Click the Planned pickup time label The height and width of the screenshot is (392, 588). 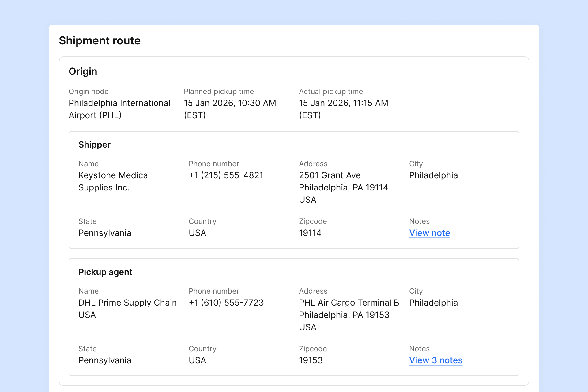tap(219, 92)
